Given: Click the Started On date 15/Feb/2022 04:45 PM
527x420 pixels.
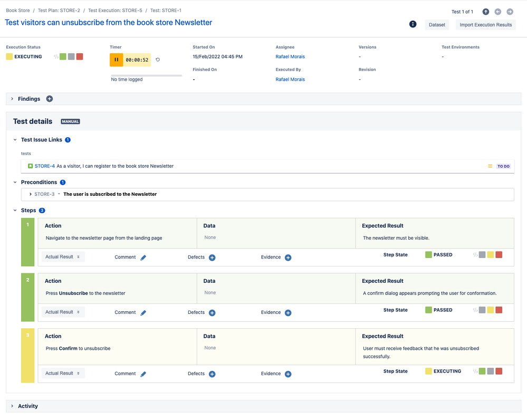Looking at the screenshot, I should pos(217,56).
